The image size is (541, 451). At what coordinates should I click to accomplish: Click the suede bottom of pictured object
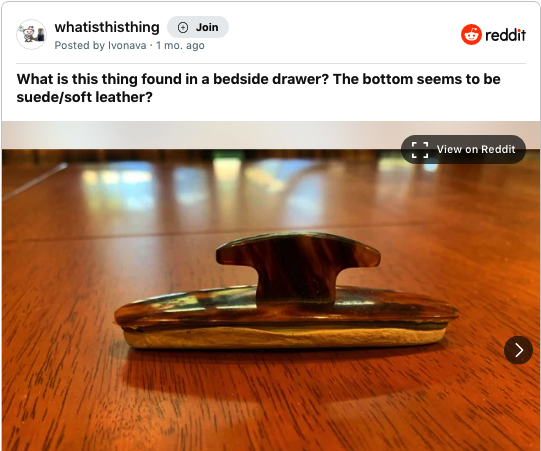pyautogui.click(x=285, y=337)
